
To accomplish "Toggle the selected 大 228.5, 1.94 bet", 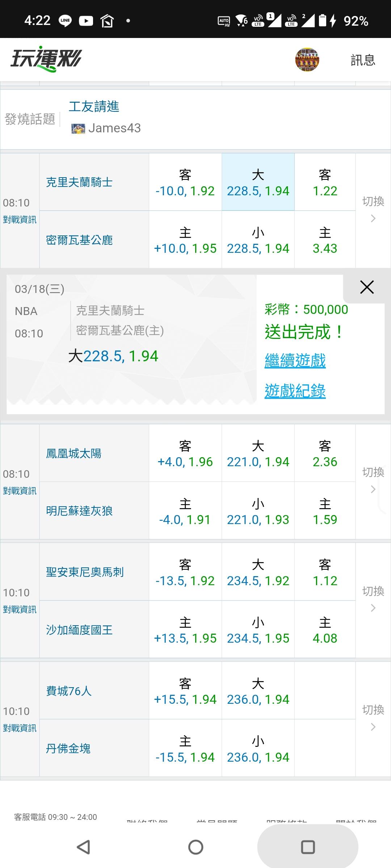I will point(258,182).
